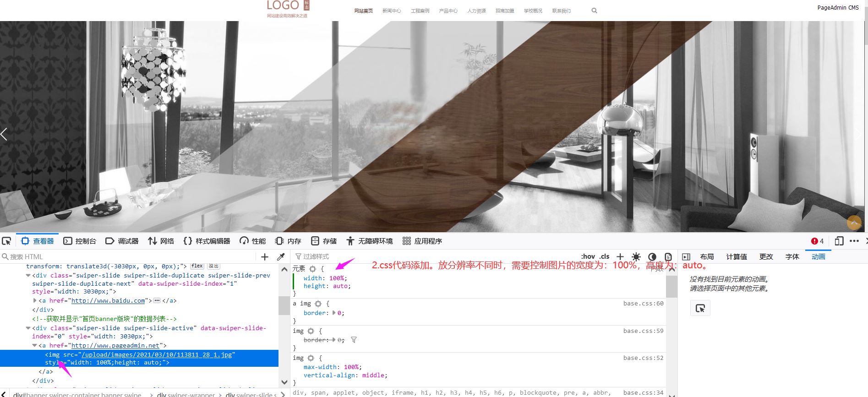The image size is (868, 397).
Task: Switch to the 调试器 debugger tab
Action: [x=122, y=241]
